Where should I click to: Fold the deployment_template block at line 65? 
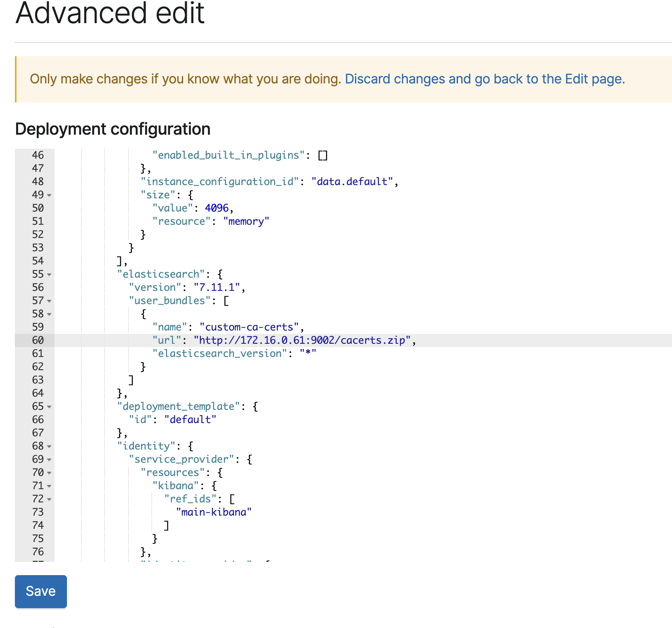pos(49,407)
